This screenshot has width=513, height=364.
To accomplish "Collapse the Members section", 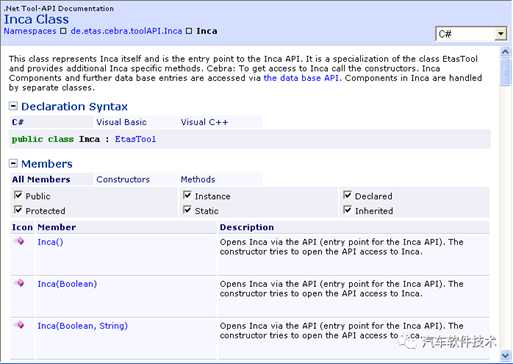I will coord(13,163).
